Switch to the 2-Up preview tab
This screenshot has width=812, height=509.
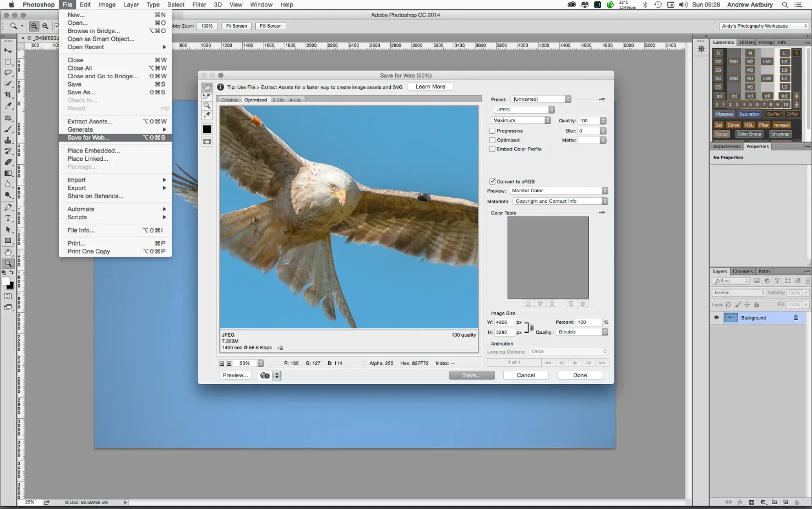coord(278,100)
